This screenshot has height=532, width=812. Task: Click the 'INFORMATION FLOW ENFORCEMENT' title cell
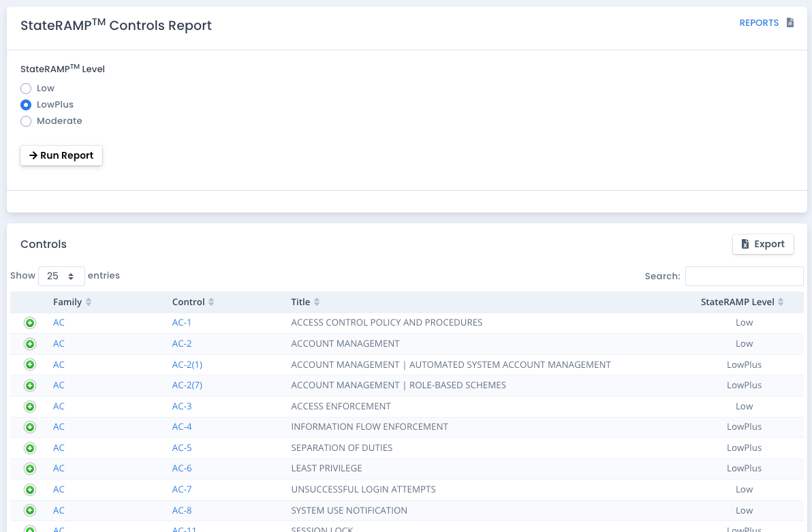[x=369, y=426]
